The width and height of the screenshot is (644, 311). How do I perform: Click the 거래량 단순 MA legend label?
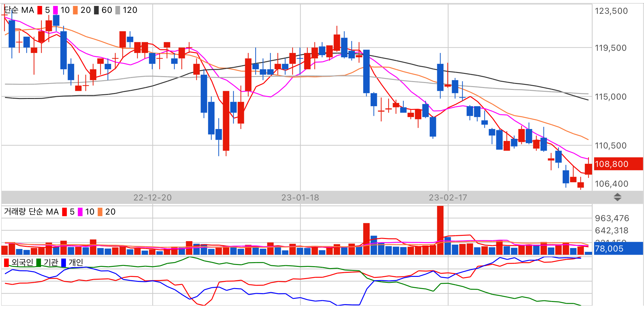coord(31,212)
